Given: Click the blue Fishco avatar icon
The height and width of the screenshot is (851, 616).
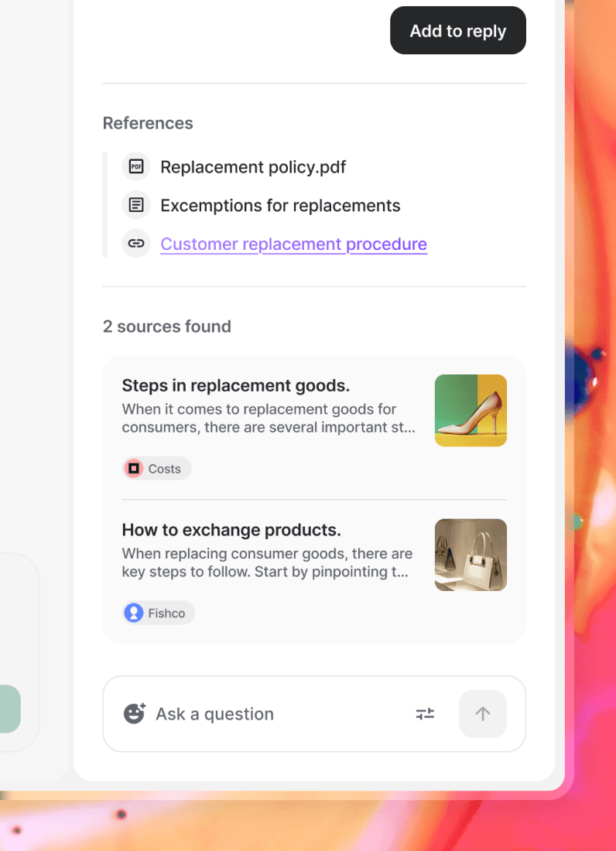Looking at the screenshot, I should 134,613.
